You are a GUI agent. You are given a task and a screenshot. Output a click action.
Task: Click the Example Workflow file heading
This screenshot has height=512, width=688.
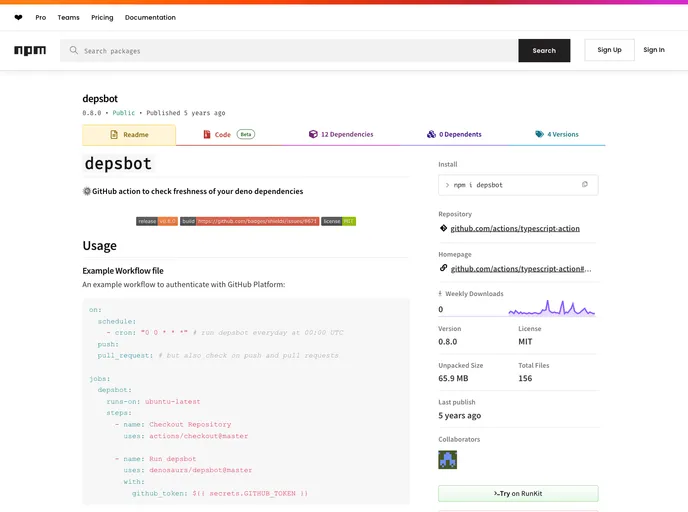(x=123, y=271)
